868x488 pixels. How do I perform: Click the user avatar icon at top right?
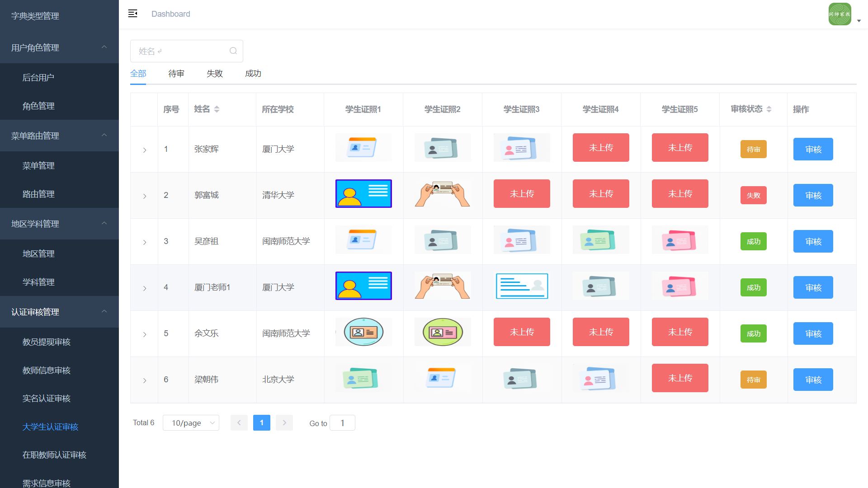tap(840, 14)
